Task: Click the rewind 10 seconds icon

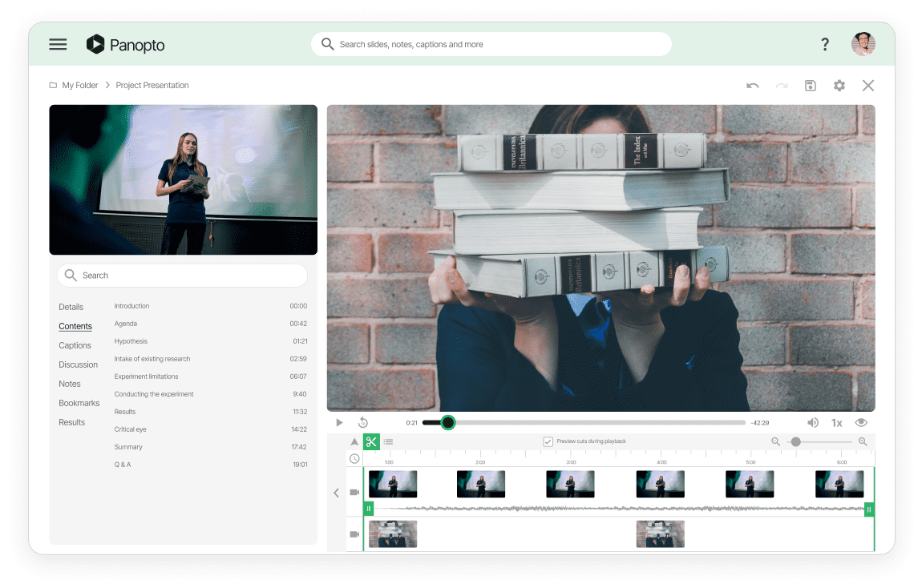Action: [x=362, y=423]
